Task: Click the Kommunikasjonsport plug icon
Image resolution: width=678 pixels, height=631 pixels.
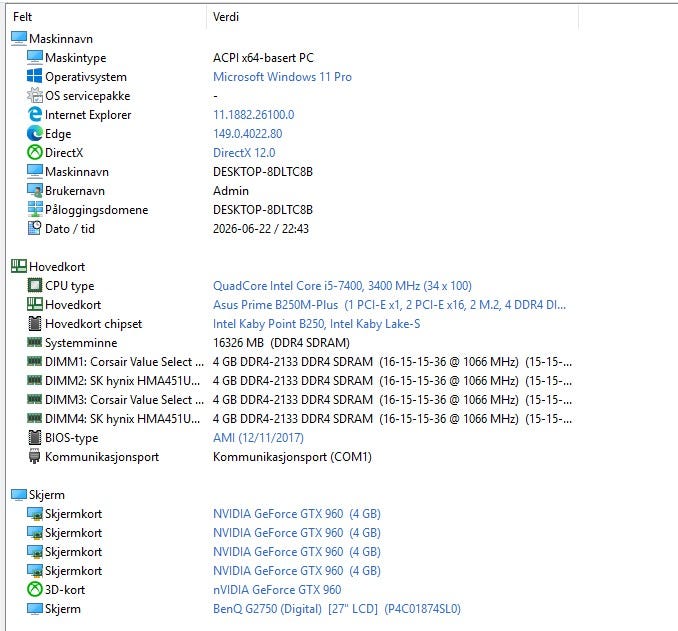Action: pos(35,456)
